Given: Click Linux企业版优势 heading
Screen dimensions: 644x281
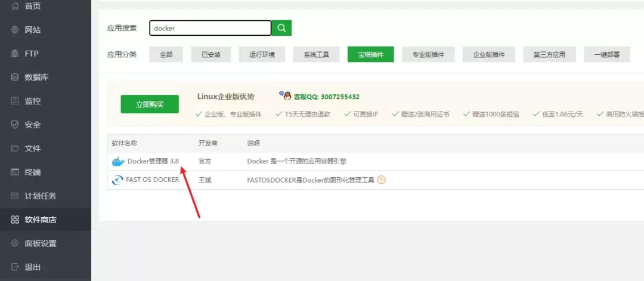Looking at the screenshot, I should tap(226, 97).
